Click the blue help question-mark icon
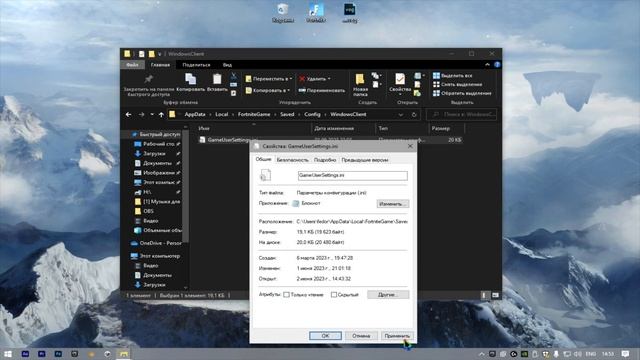Screen dimensions: 640x360 point(497,64)
